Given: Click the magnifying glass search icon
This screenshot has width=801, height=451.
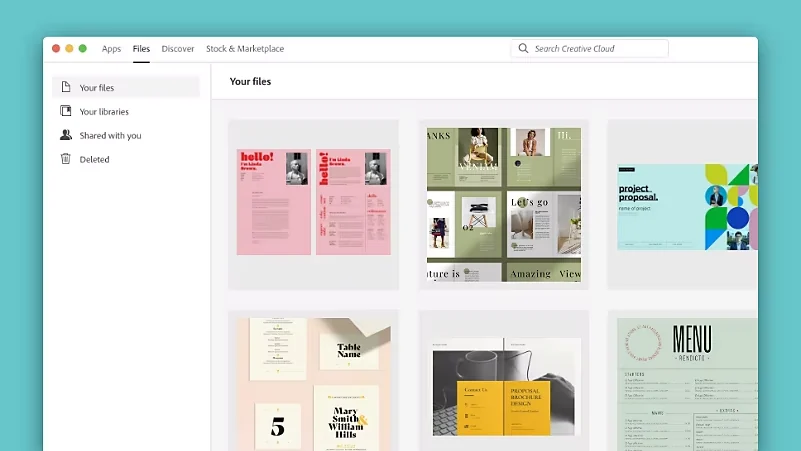Looking at the screenshot, I should [523, 48].
